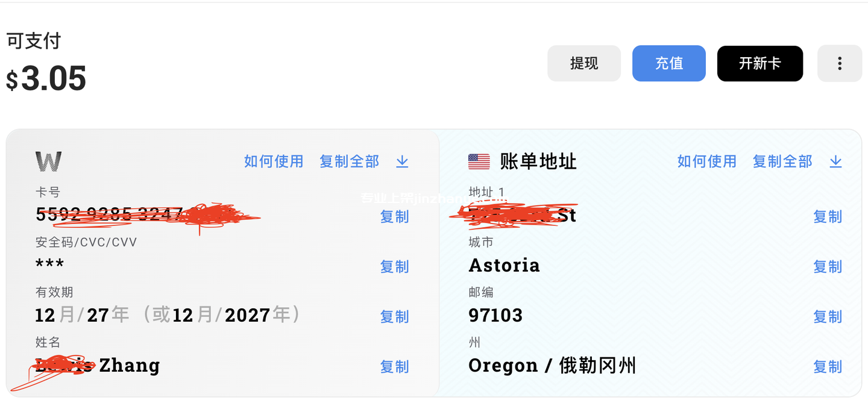
Task: Open 如何使用 link for billing address
Action: pyautogui.click(x=707, y=161)
